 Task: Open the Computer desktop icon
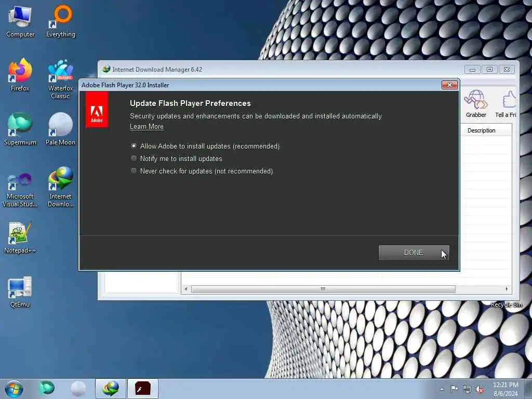coord(20,21)
